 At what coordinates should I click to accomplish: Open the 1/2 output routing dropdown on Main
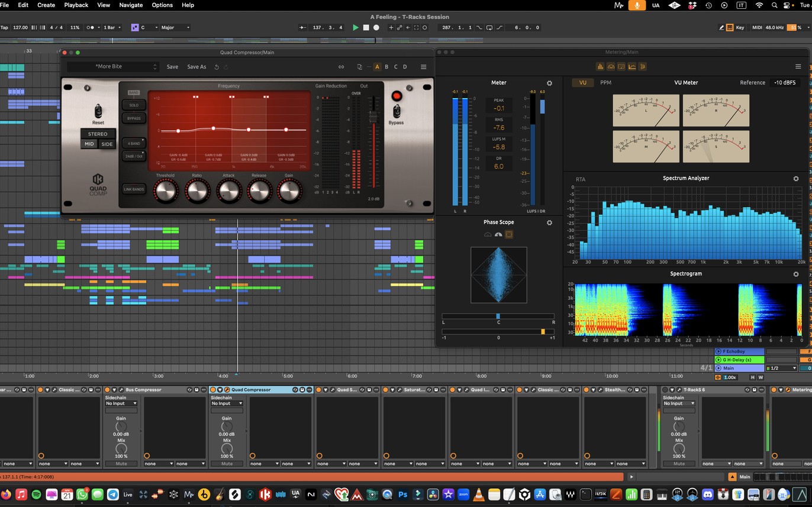pos(781,368)
